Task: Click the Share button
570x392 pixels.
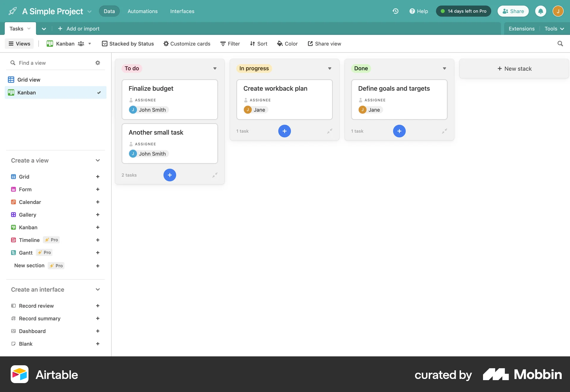Action: pyautogui.click(x=513, y=11)
